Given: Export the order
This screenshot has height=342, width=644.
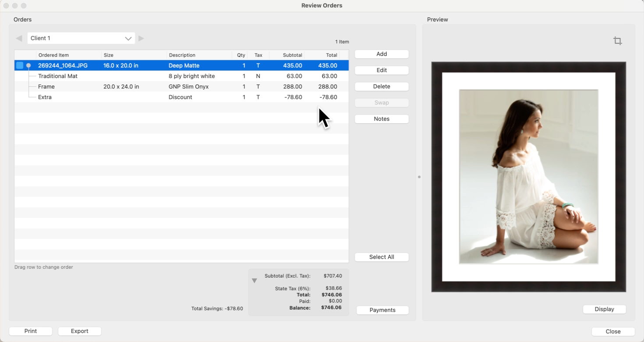Looking at the screenshot, I should pos(79,331).
